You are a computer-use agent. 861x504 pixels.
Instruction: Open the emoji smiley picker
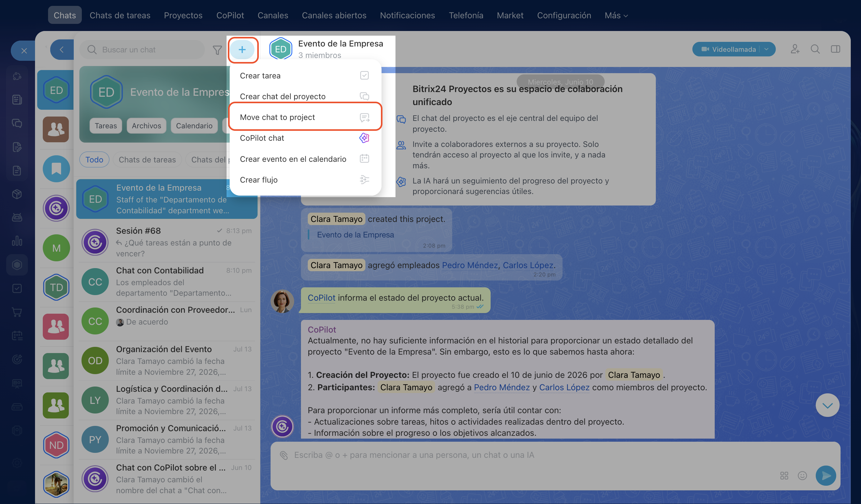click(x=802, y=475)
